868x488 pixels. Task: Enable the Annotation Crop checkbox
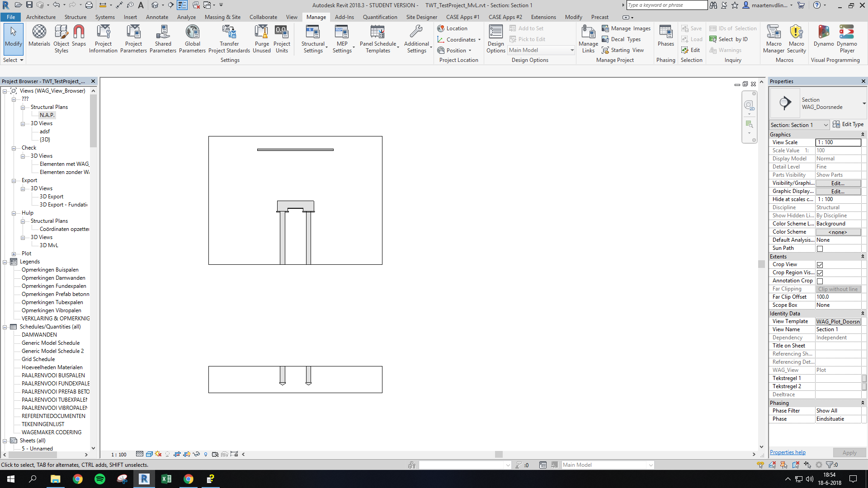tap(820, 281)
